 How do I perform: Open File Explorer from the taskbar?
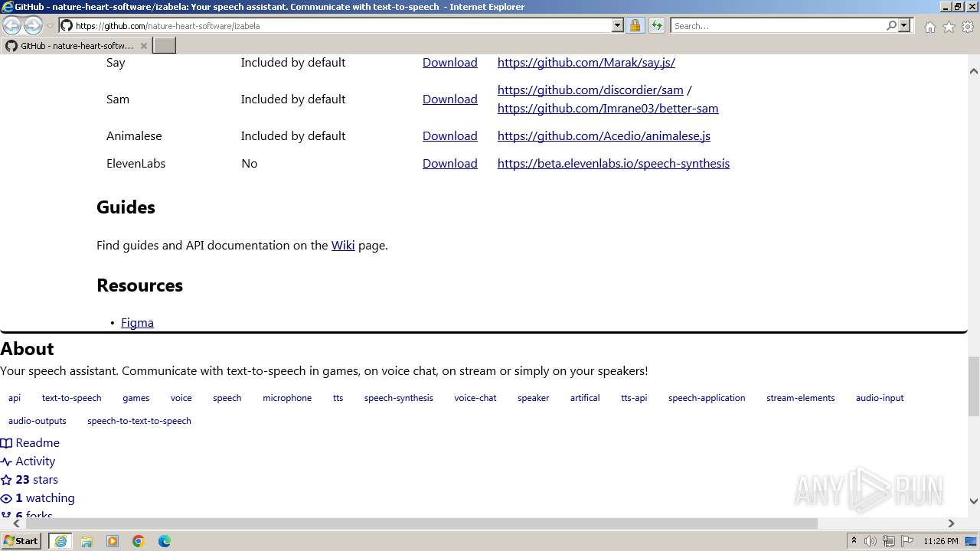(x=87, y=541)
